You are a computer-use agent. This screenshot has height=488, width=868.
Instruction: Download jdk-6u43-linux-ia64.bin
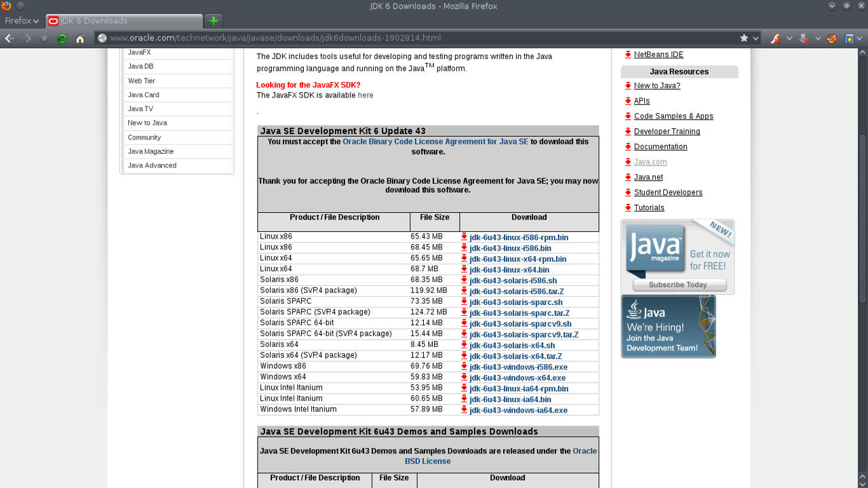(510, 400)
